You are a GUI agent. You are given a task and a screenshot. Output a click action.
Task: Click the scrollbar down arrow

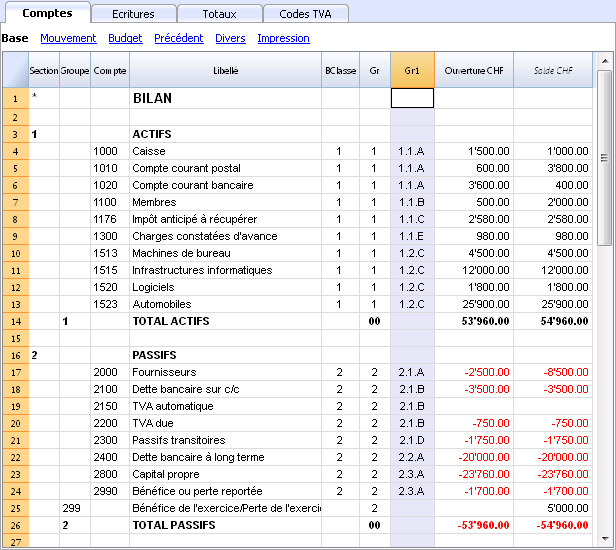tap(605, 539)
